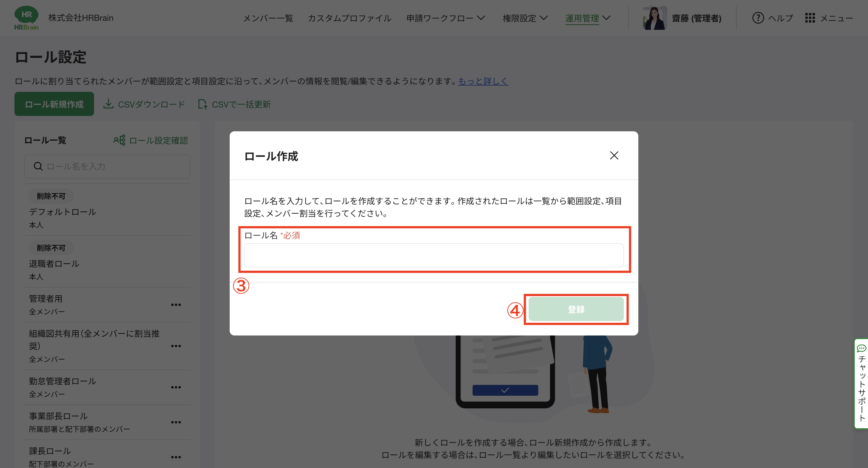868x468 pixels.
Task: Click CSVダウンロード button
Action: (x=144, y=105)
